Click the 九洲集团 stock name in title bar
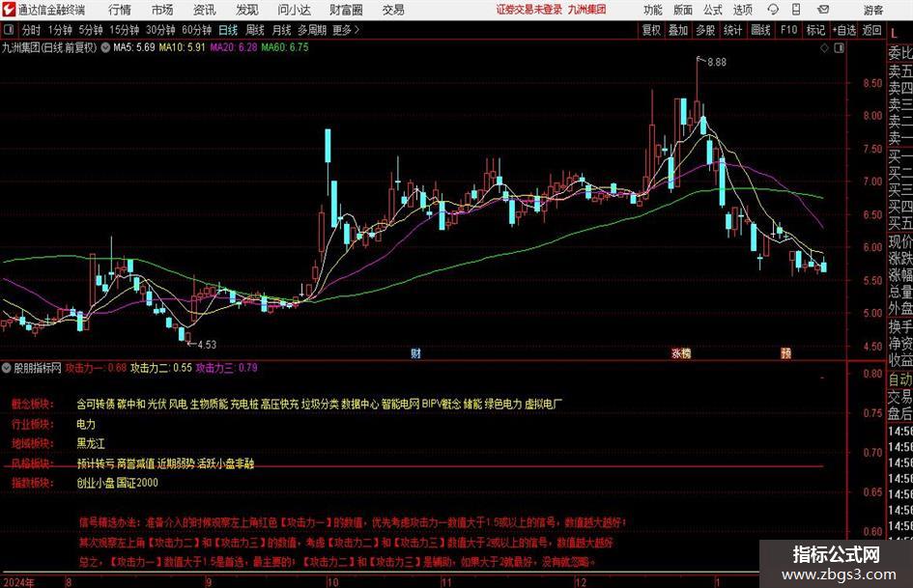 587,10
